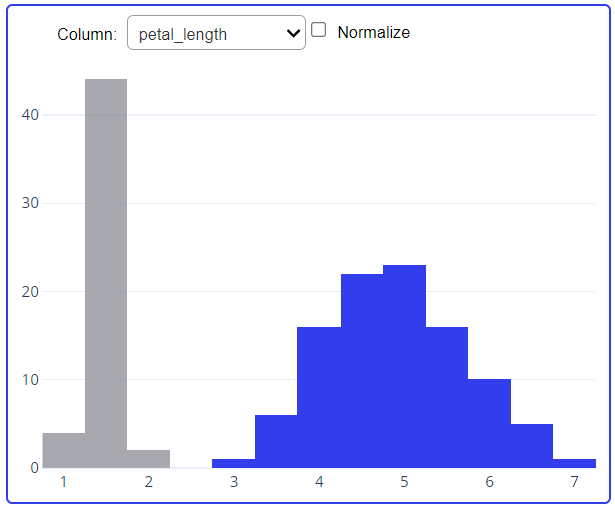Viewport: 615px width, 507px height.
Task: Click the blue bar above tick 4
Action: (x=319, y=397)
